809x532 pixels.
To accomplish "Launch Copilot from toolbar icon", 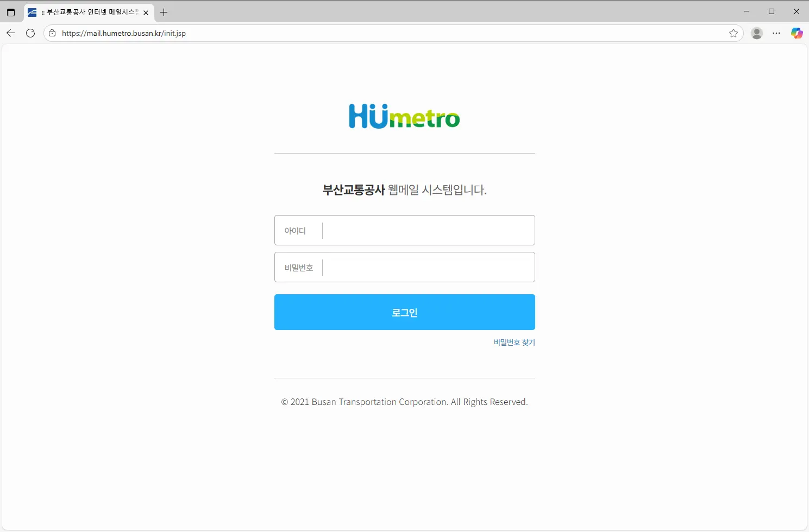I will (x=797, y=33).
